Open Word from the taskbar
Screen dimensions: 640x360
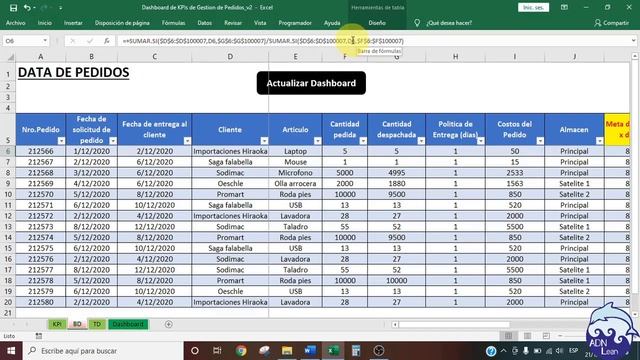[x=310, y=351]
